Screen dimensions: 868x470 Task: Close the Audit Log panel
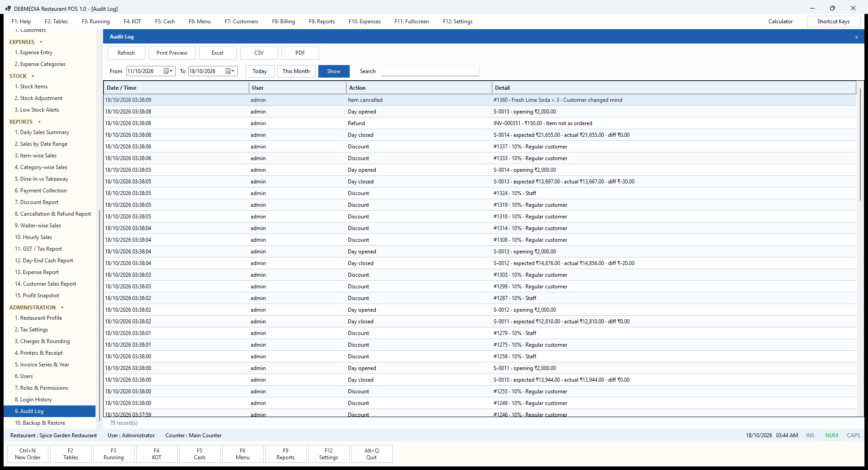(x=856, y=37)
